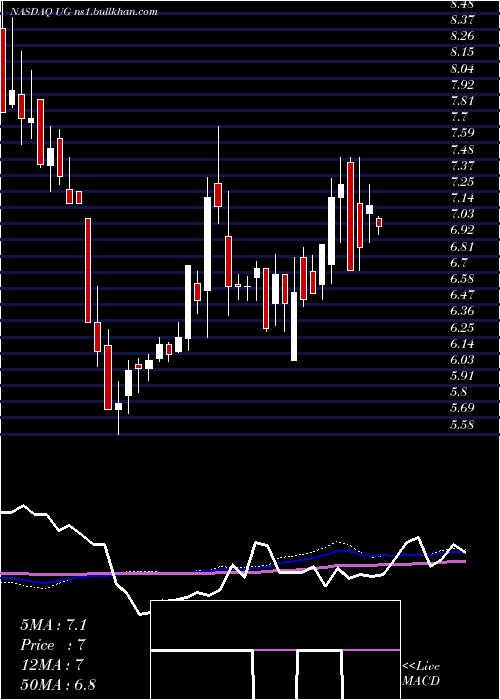Viewport: 500px width, 700px height.
Task: Choose the 5.91 axis value
Action: pos(463,375)
